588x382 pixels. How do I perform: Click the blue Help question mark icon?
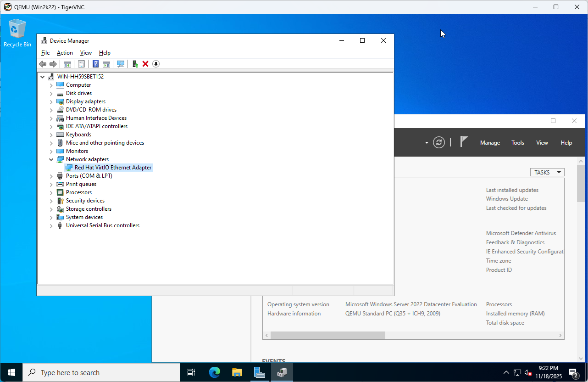coord(95,64)
